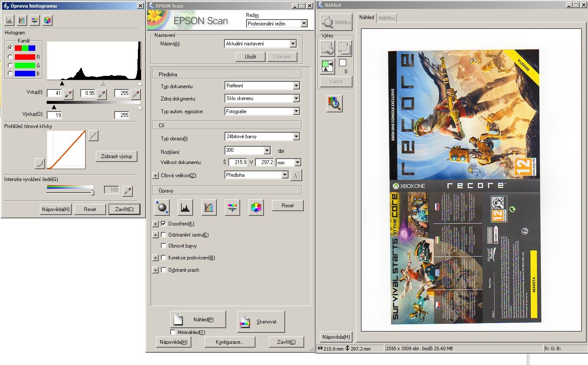Image resolution: width=588 pixels, height=365 pixels.
Task: Click the auto-locate marquee icon in the Výřez group
Action: (x=328, y=66)
